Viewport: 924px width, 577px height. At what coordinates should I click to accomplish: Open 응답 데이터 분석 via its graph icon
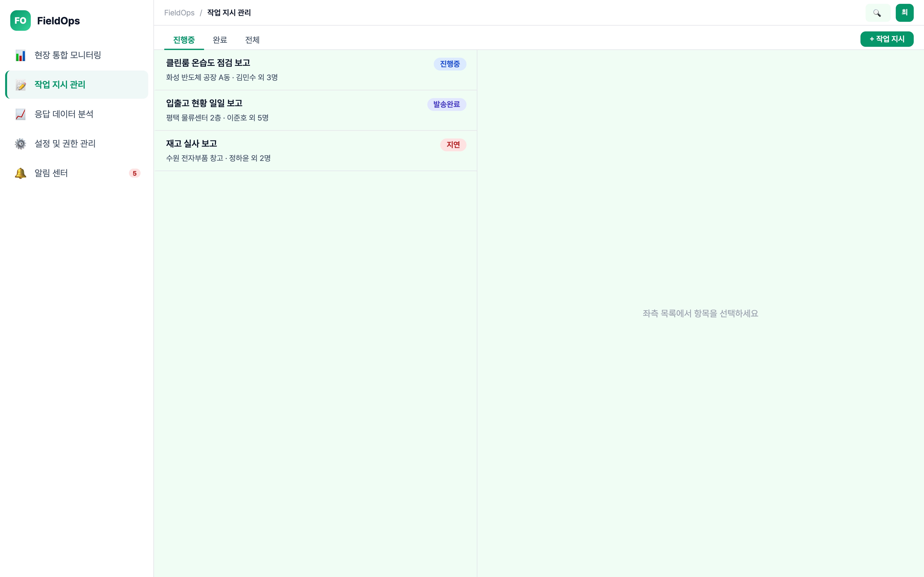(x=21, y=114)
